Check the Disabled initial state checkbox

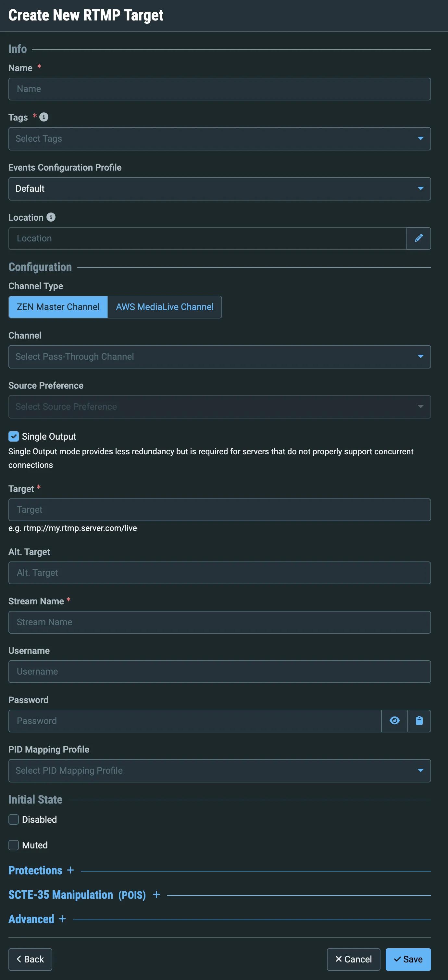click(14, 819)
